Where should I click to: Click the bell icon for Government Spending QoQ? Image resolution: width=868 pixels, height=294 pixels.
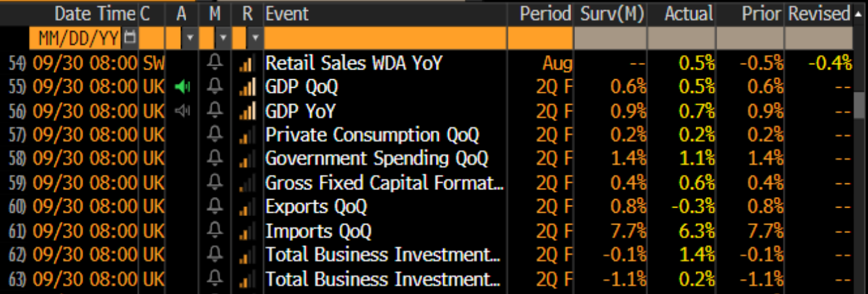coord(214,159)
